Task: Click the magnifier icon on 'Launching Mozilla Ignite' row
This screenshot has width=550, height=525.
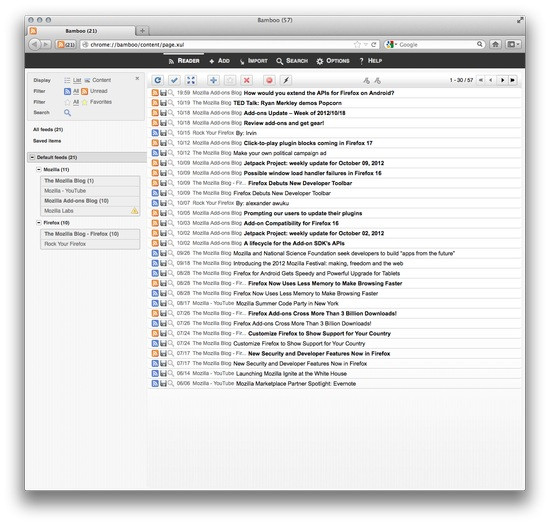Action: (x=170, y=373)
